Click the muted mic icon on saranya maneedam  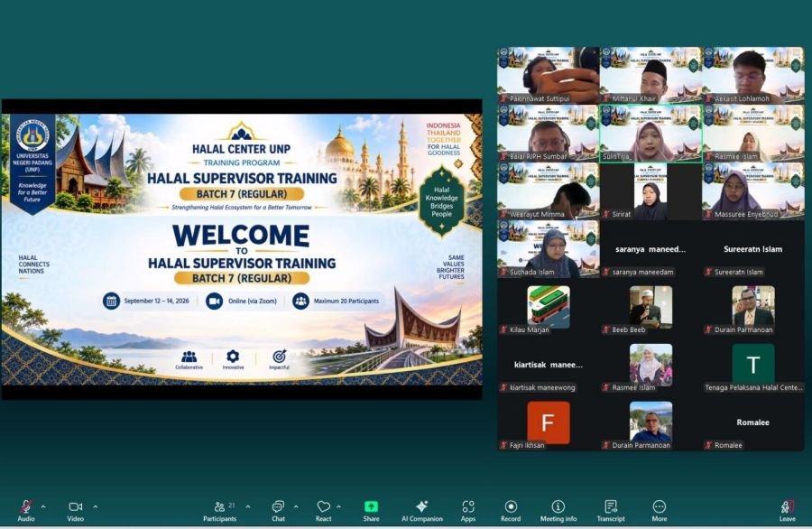(606, 272)
